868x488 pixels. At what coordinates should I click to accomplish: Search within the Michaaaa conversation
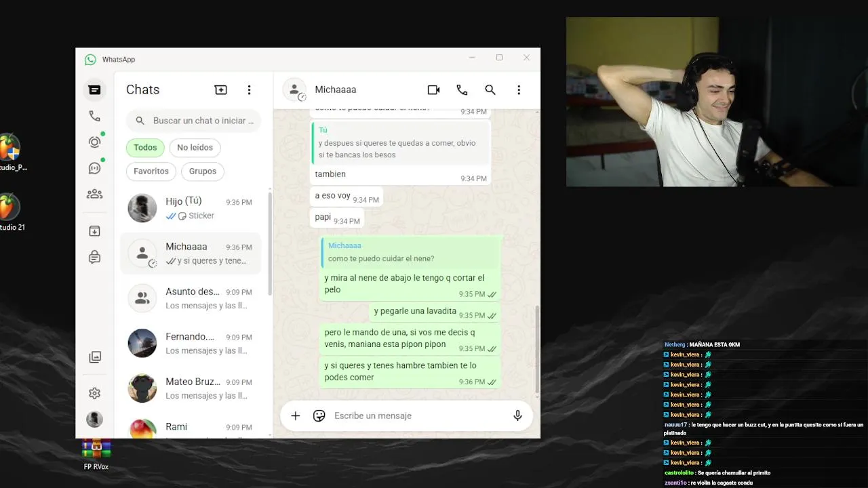490,89
